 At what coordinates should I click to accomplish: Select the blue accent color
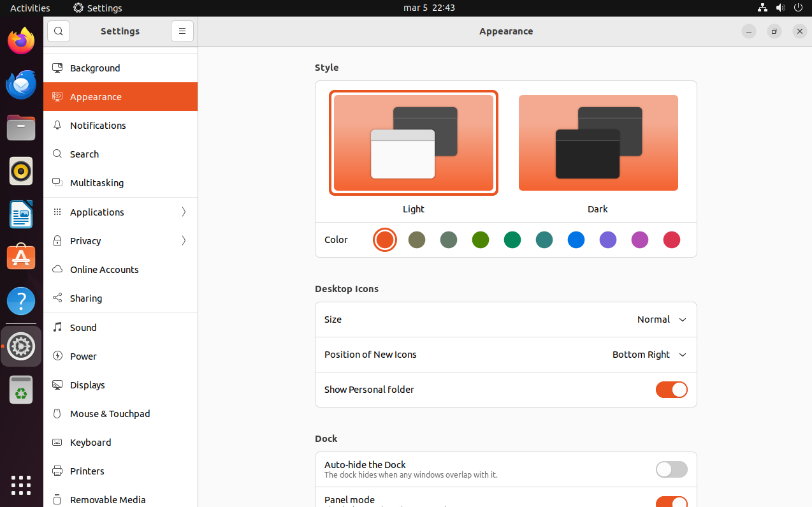576,240
